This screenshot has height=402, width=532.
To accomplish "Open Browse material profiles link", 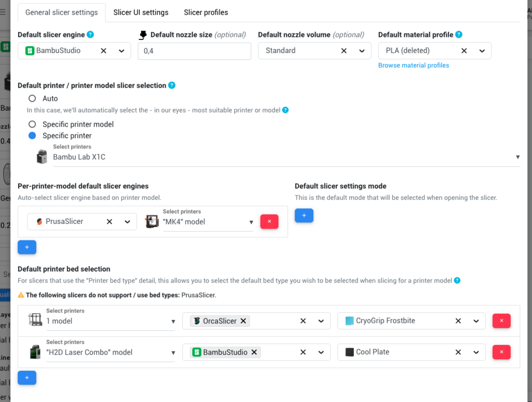I will click(x=414, y=65).
